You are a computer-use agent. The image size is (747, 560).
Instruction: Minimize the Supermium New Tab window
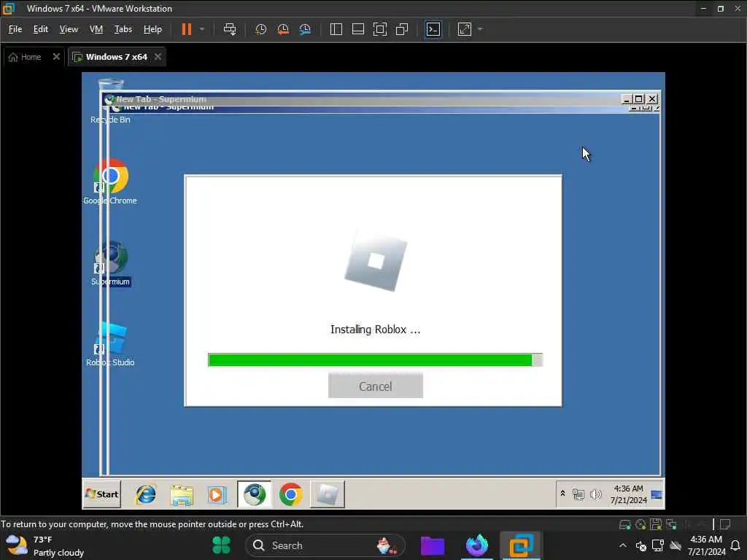627,98
